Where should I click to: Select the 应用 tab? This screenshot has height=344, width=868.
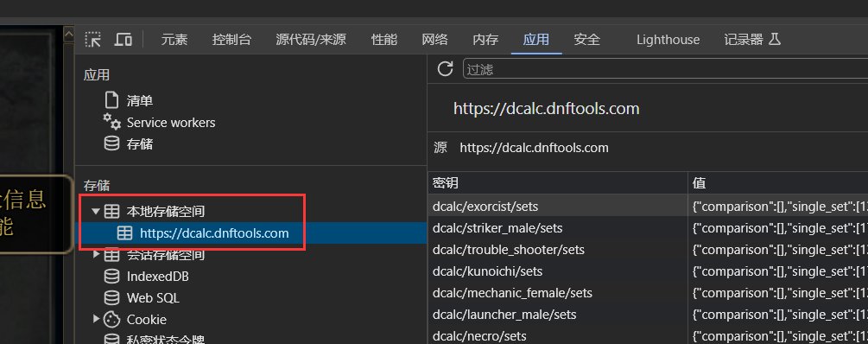536,40
